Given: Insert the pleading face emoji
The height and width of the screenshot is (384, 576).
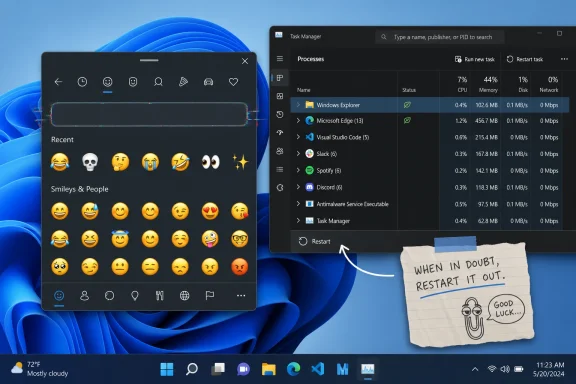Looking at the screenshot, I should point(60,266).
